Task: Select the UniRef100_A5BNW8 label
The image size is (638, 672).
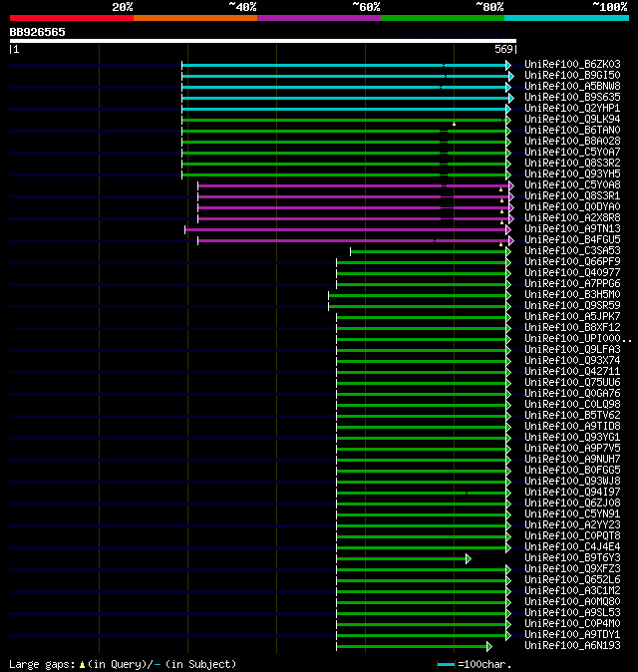Action: click(x=572, y=86)
